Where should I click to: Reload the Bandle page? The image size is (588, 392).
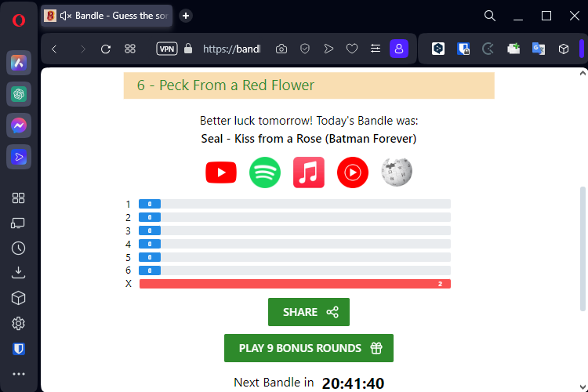106,49
